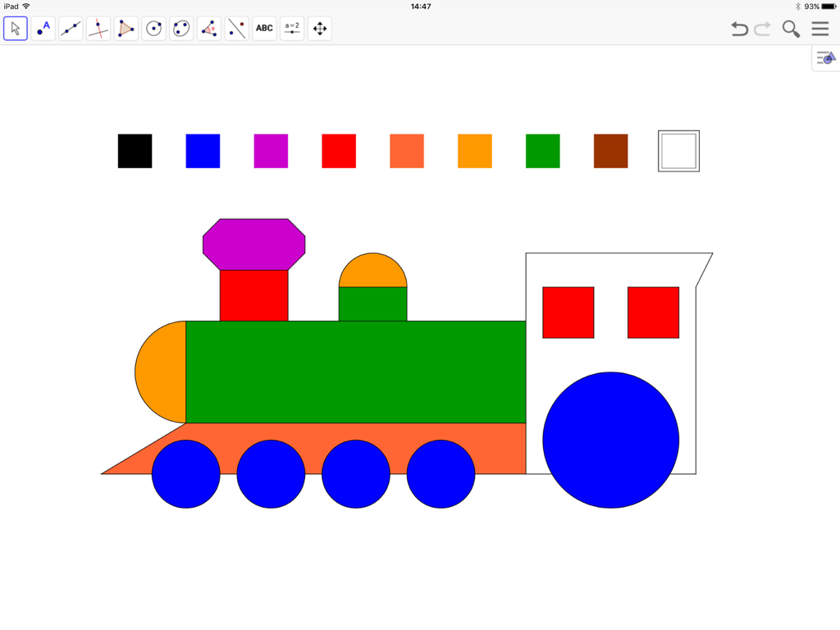Image resolution: width=840 pixels, height=630 pixels.
Task: Select the Line tool
Action: coord(71,28)
